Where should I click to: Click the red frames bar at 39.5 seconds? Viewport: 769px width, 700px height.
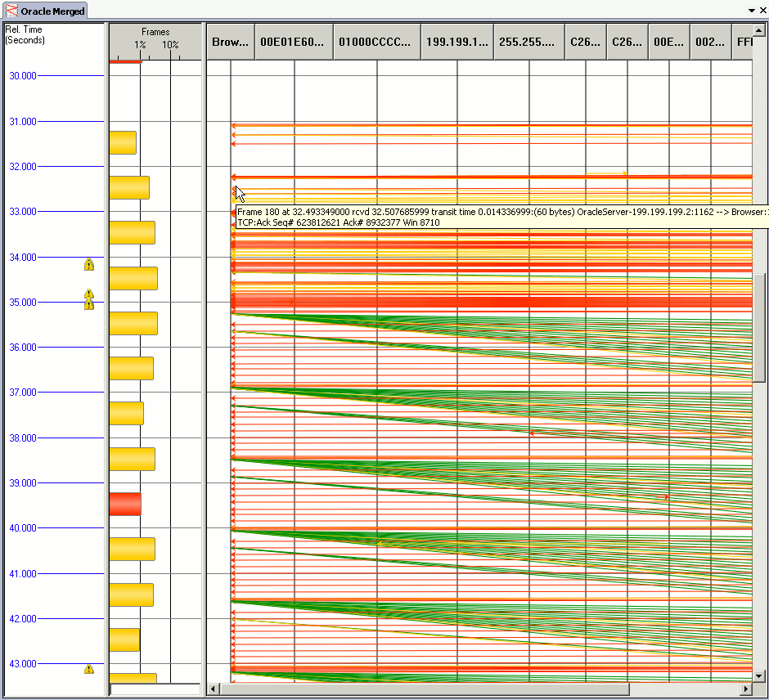click(125, 505)
